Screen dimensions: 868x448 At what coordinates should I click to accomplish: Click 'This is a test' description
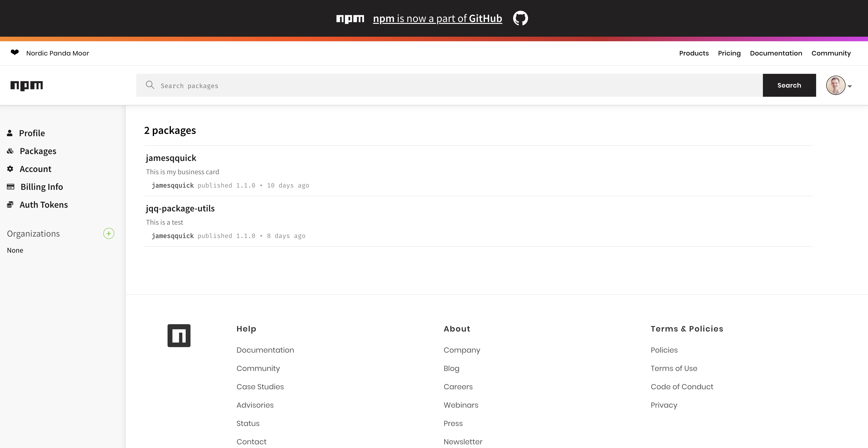tap(164, 222)
